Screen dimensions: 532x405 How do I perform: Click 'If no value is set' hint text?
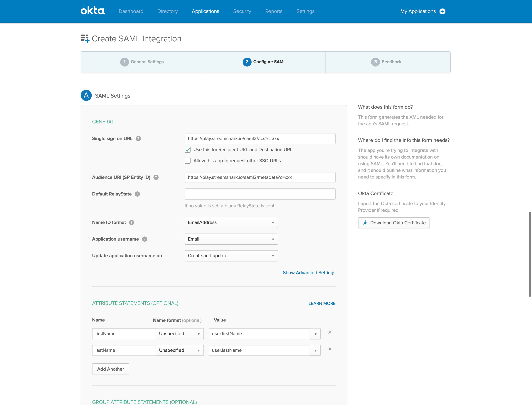tap(229, 206)
